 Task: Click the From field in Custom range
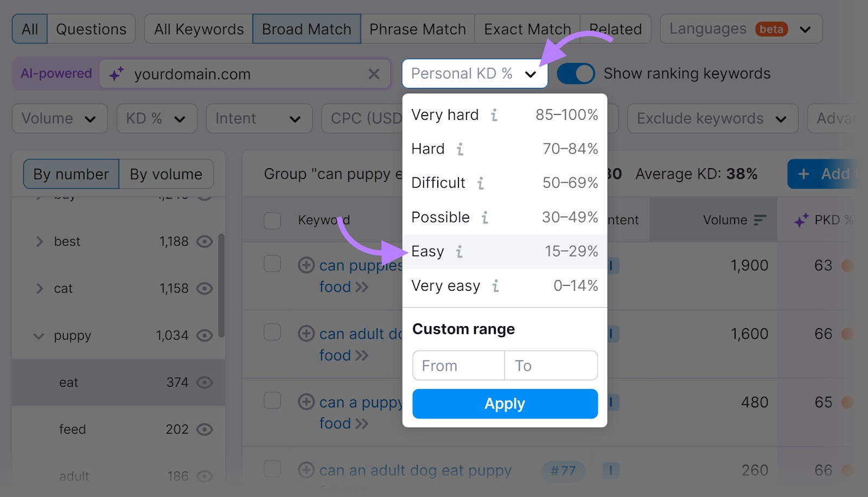click(x=458, y=365)
